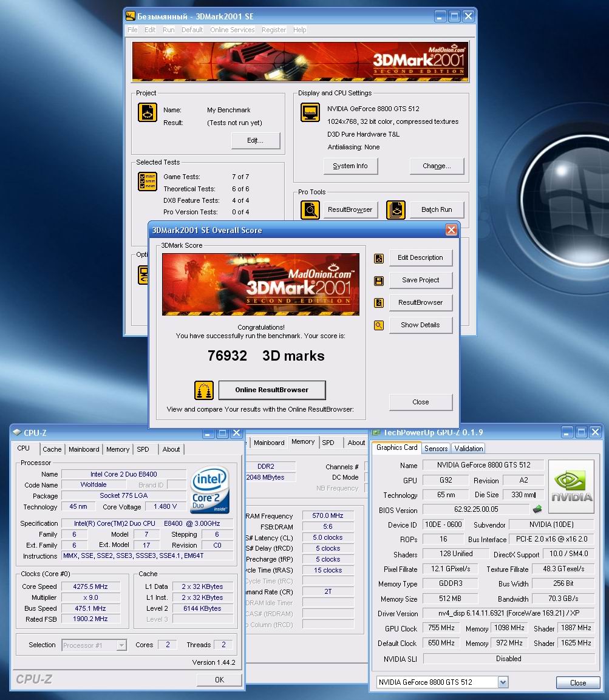Click the Save Project floppy icon

[x=379, y=281]
